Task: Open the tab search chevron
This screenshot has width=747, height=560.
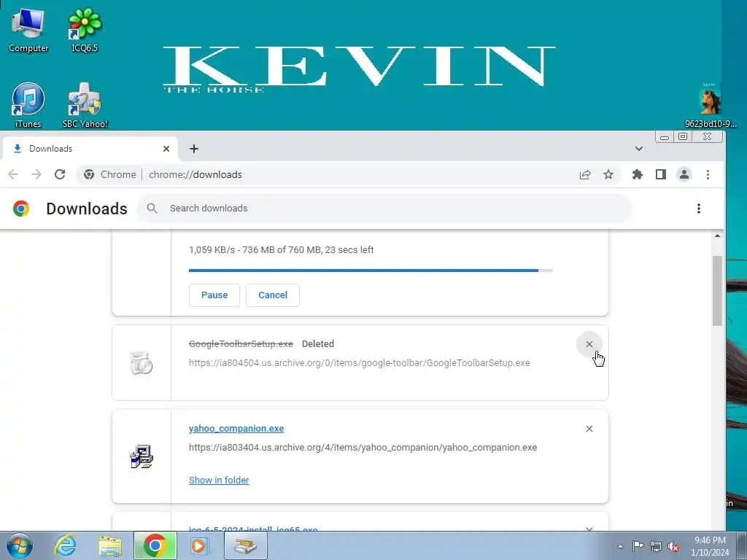Action: pos(639,149)
